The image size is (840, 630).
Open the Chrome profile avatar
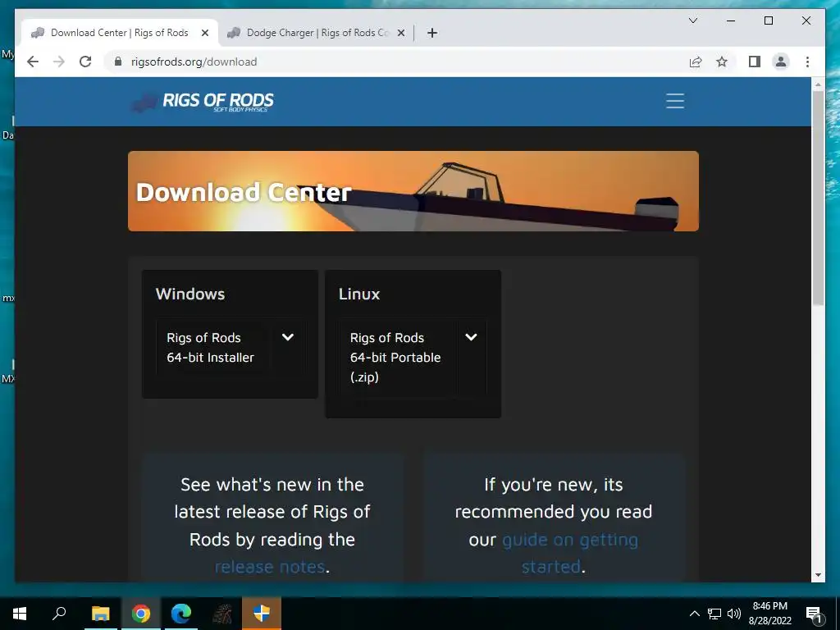tap(781, 62)
